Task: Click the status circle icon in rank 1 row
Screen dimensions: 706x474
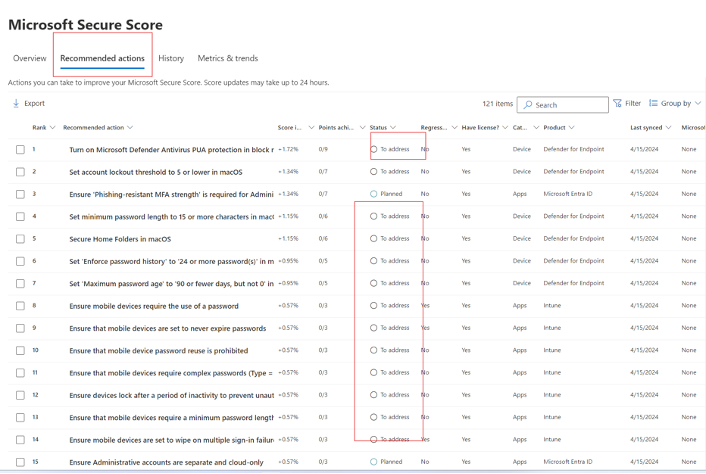Action: [x=374, y=149]
